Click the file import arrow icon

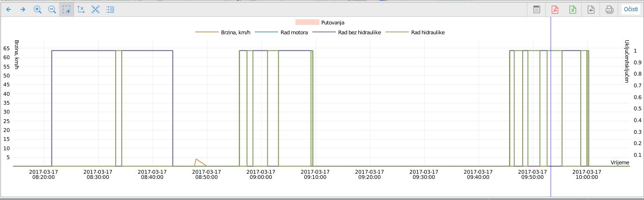[x=591, y=9]
